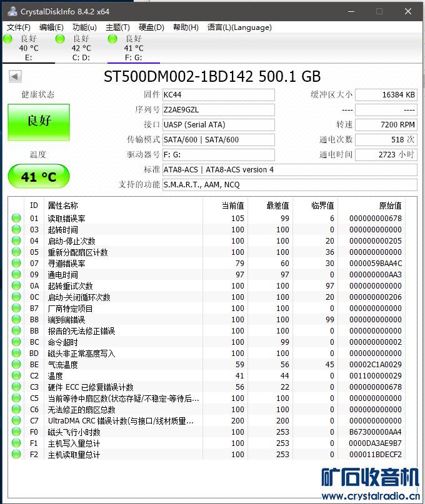Click status dot of row 09 通电时间
The height and width of the screenshot is (504, 425).
(16, 275)
